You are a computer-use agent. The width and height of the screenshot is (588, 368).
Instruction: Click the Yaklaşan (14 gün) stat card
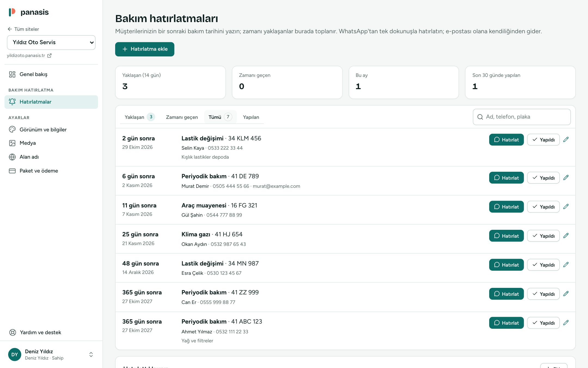coord(170,82)
